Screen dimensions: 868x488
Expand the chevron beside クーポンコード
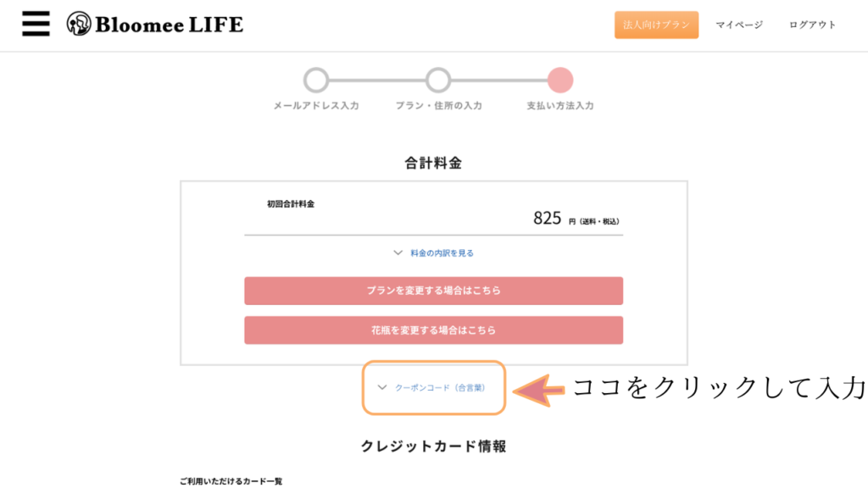[382, 387]
